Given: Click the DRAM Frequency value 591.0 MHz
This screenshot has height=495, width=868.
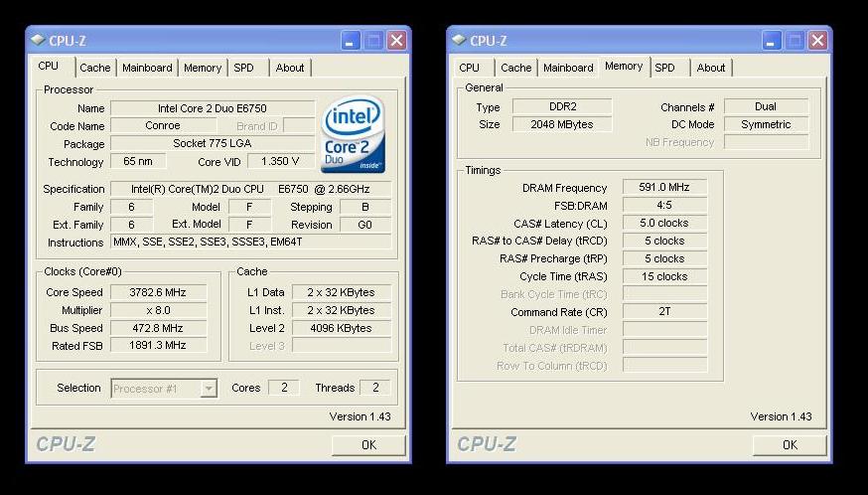Looking at the screenshot, I should click(664, 187).
